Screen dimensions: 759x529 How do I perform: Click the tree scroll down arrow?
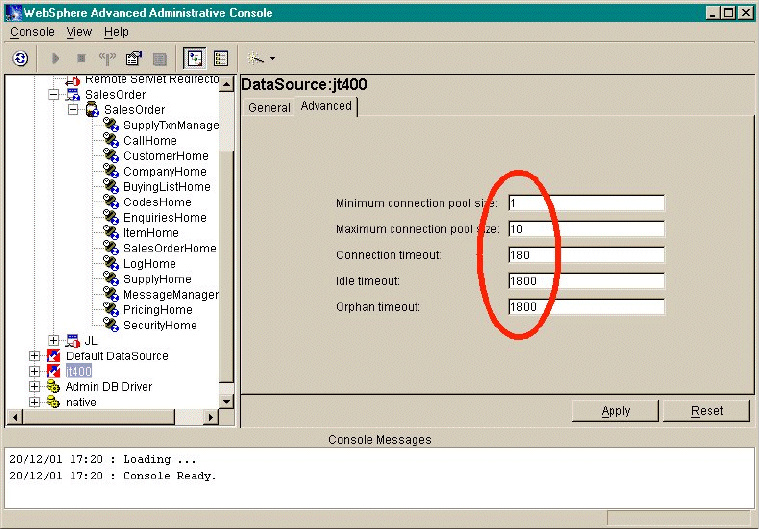tap(227, 402)
